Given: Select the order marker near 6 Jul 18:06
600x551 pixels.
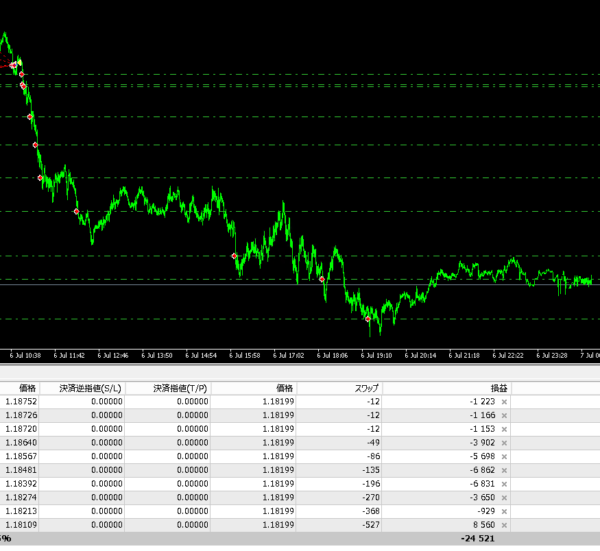Looking at the screenshot, I should click(322, 279).
